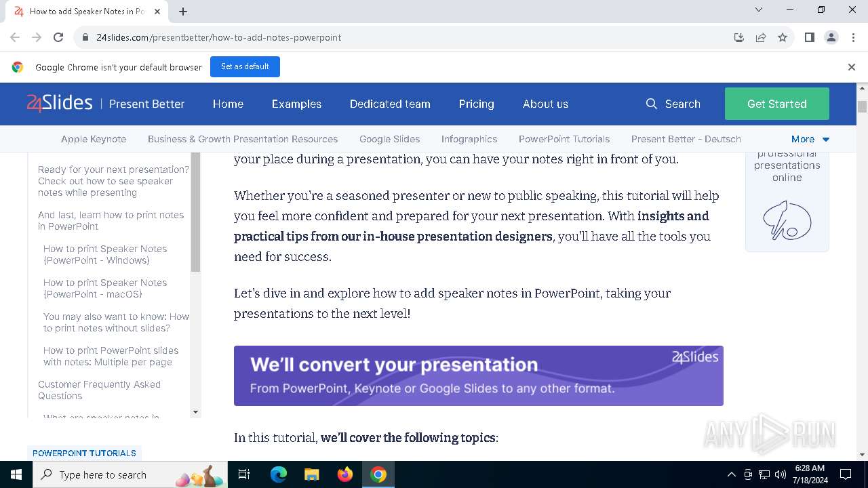Click the browser forward arrow
Screen dimensions: 868x488
[37, 37]
